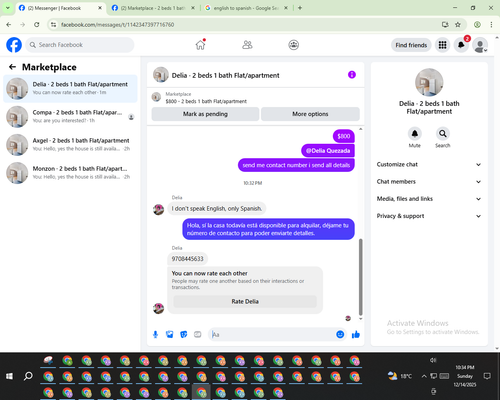Go back with the browser back arrow
500x400 pixels.
tap(9, 24)
